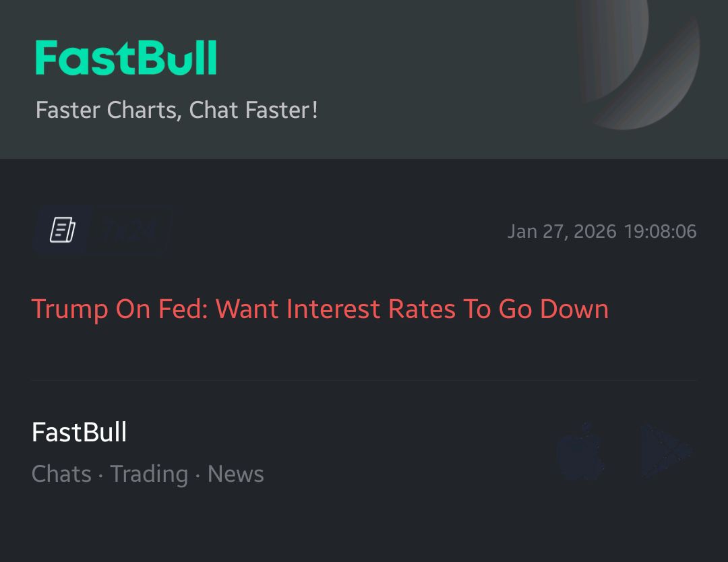This screenshot has height=562, width=728.
Task: Click the "Go Down" words in the headline
Action: [x=553, y=309]
